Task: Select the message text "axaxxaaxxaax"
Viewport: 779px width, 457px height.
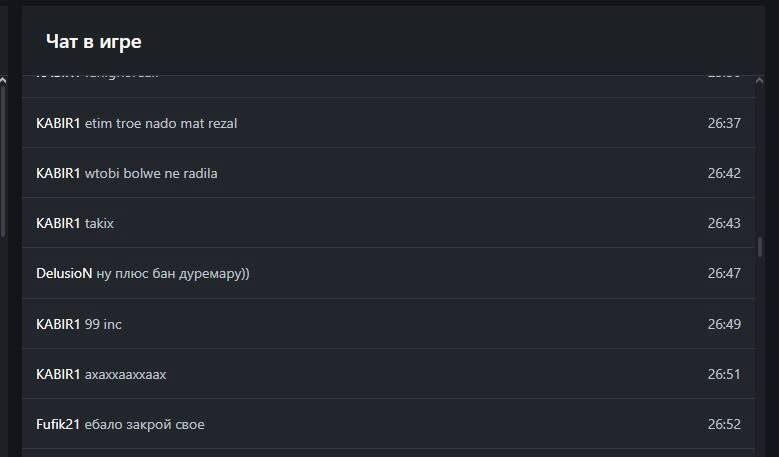Action: click(x=126, y=374)
